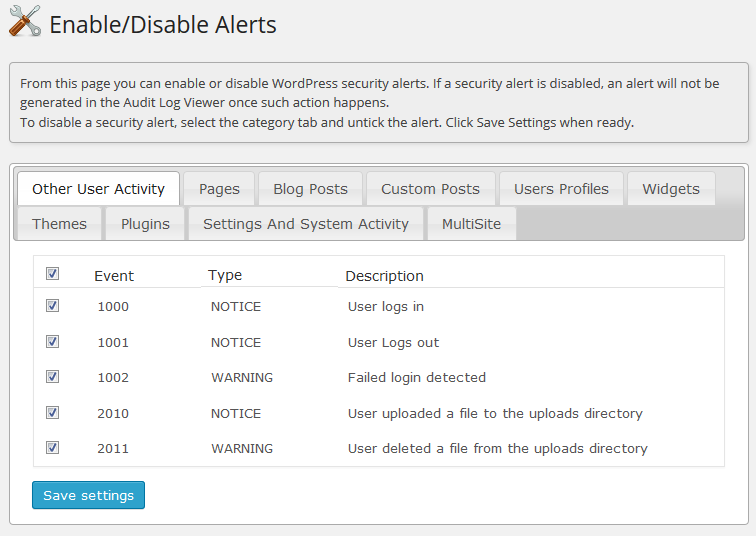Viewport: 756px width, 536px height.
Task: Open the Blog Posts tab
Action: pyautogui.click(x=310, y=188)
